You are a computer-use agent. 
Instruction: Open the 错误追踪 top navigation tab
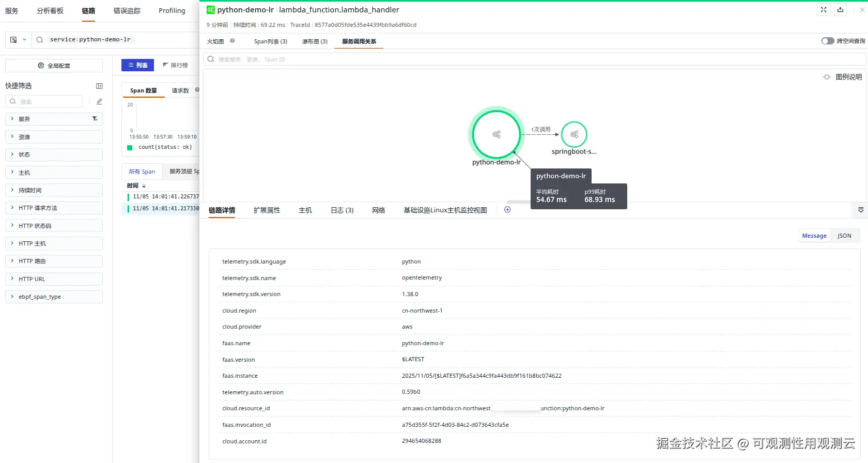click(x=127, y=11)
